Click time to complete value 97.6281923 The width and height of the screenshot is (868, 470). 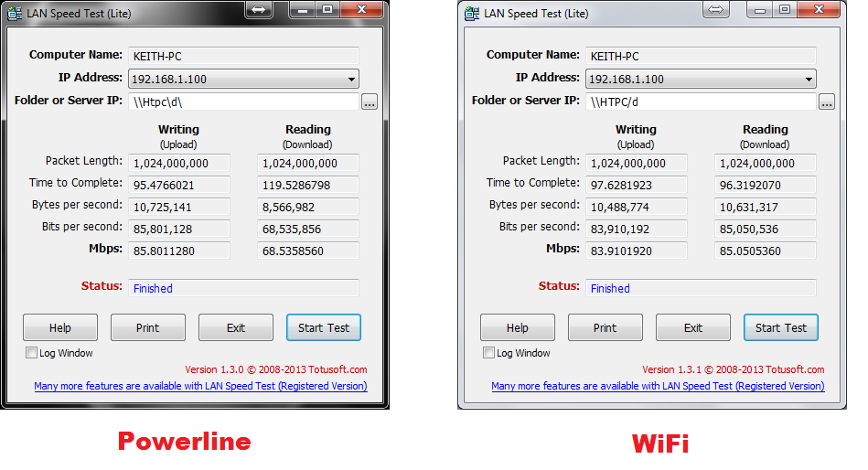(x=637, y=185)
